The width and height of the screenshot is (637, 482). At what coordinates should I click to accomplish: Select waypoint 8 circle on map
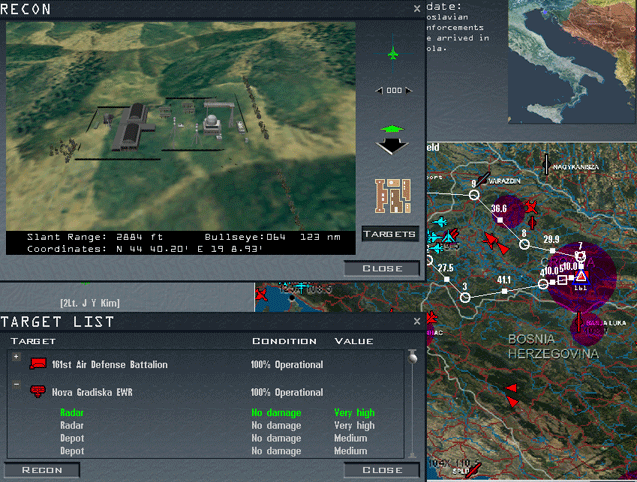pyautogui.click(x=524, y=244)
